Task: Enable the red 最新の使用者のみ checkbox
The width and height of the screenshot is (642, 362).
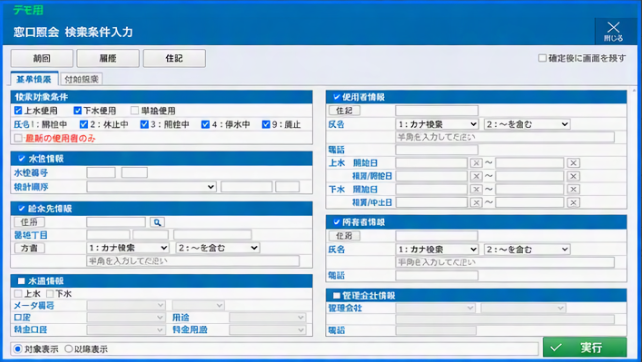Action: (18, 138)
